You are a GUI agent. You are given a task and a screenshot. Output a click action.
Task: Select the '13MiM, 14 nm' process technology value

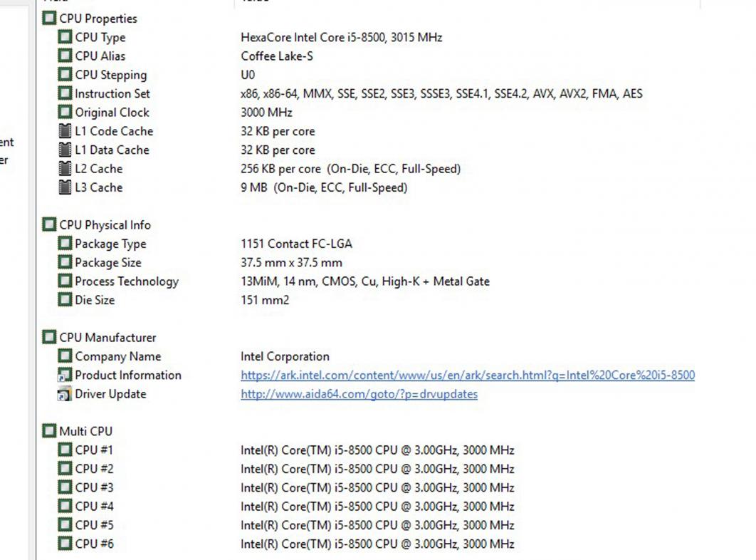pyautogui.click(x=365, y=281)
